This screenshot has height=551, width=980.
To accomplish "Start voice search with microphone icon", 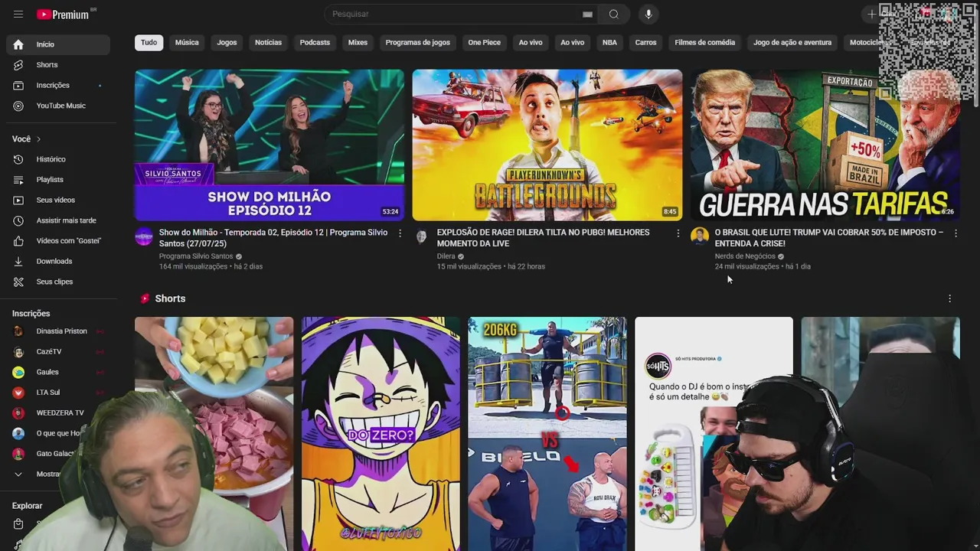I will pyautogui.click(x=648, y=14).
